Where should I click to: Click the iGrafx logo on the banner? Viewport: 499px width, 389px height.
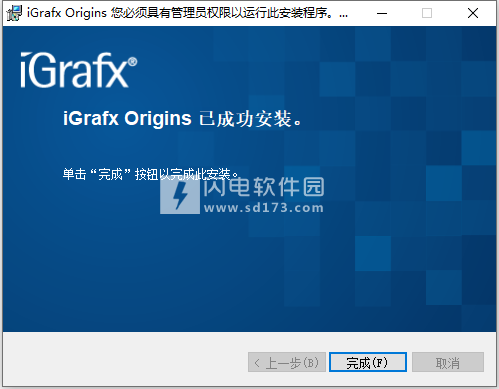[x=78, y=70]
